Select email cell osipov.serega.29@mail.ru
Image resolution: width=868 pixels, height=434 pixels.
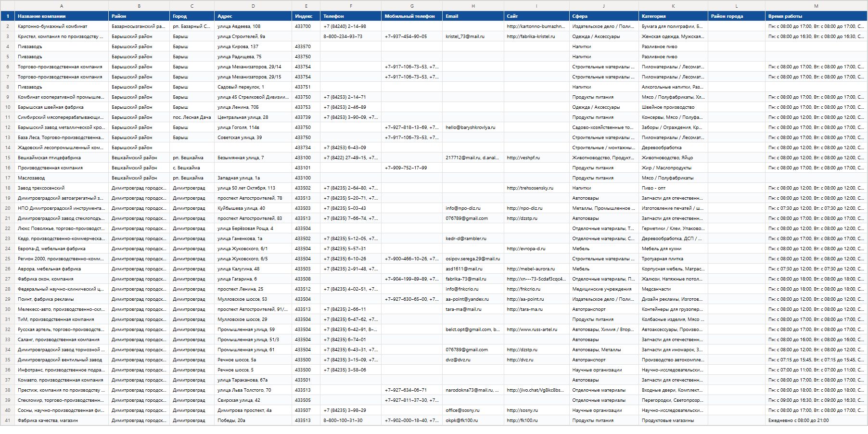(x=473, y=259)
